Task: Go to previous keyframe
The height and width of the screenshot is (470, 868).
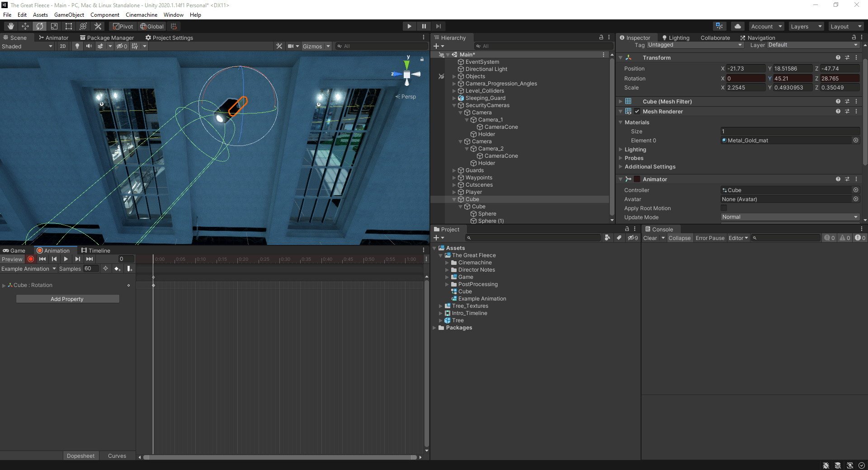Action: (54, 259)
